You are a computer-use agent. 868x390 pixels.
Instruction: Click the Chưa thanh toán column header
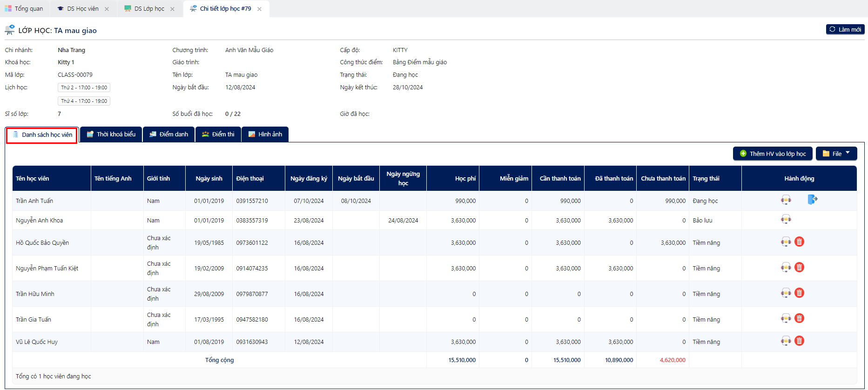663,178
